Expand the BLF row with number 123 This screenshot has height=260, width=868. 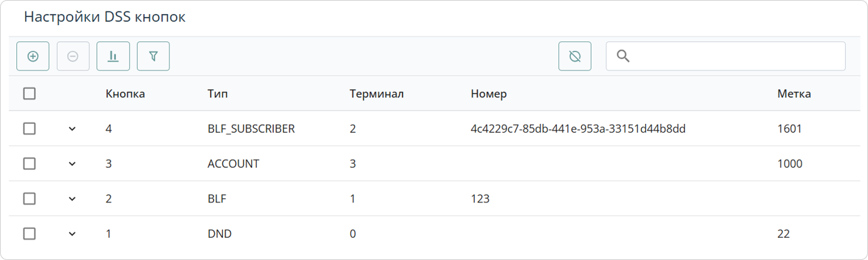coord(73,199)
